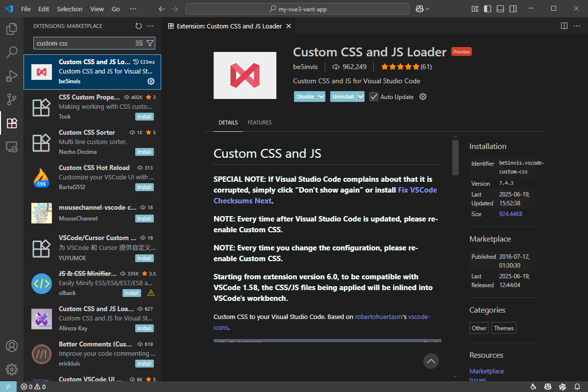Open the Manage gear in activity bar
Screen dimensions: 588x392
point(12,369)
